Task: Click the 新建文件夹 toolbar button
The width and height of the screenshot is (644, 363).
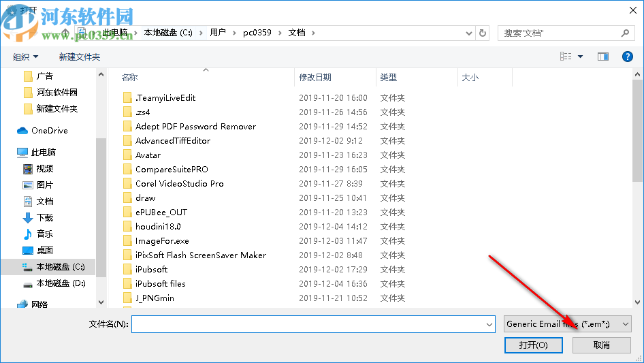Action: 79,57
